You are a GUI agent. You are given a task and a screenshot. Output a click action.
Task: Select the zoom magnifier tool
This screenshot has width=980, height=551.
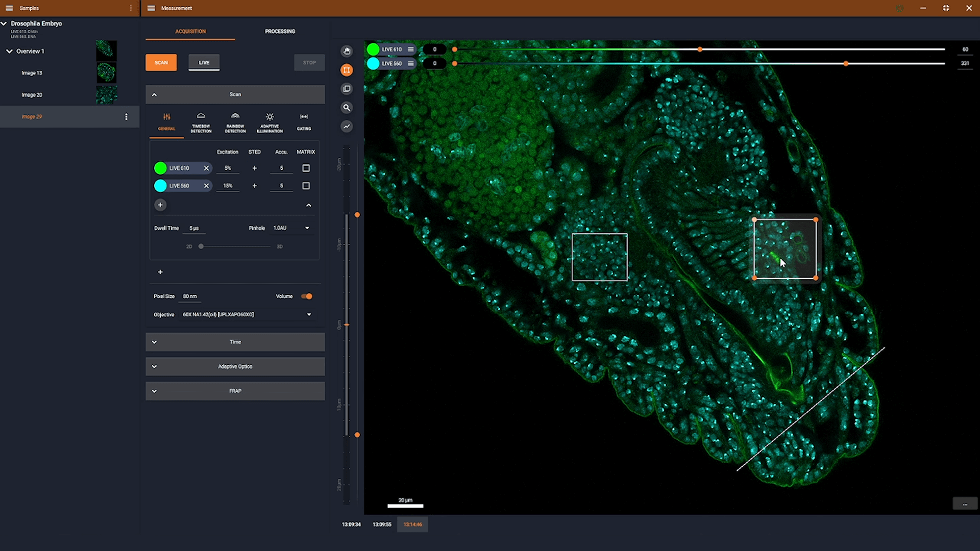pos(347,108)
